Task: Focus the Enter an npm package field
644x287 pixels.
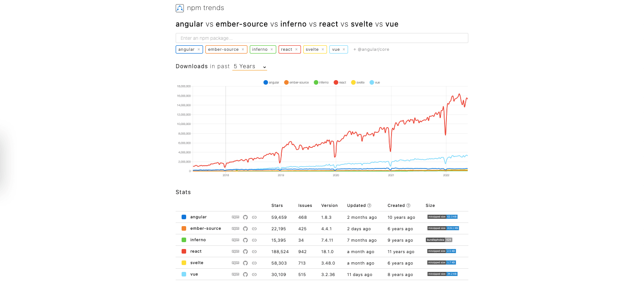Action: tap(322, 38)
